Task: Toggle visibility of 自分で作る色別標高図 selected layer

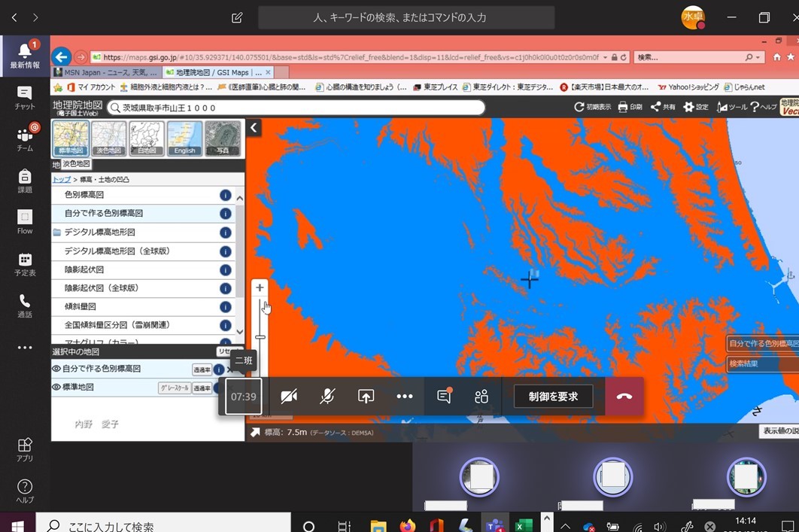Action: pos(56,369)
